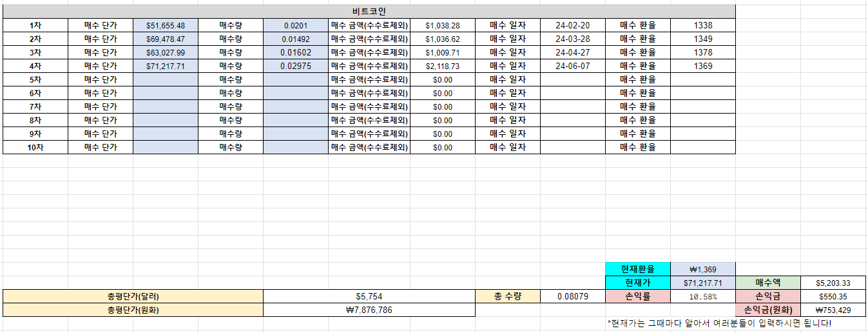Select the 손익률 label cell
The height and width of the screenshot is (333, 868).
click(638, 296)
